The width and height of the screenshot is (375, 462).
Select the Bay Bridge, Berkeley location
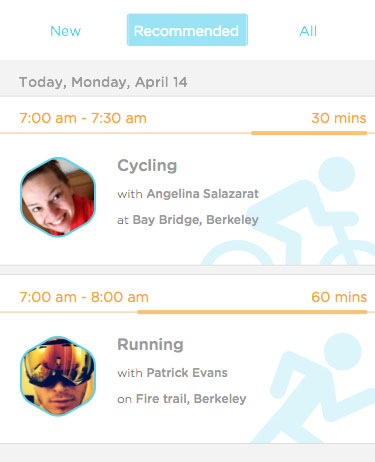[196, 220]
